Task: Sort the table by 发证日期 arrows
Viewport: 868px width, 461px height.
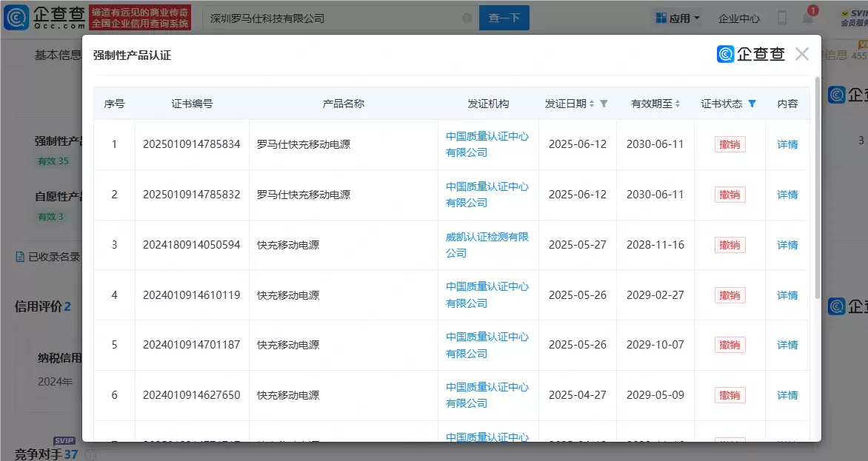Action: (x=591, y=104)
